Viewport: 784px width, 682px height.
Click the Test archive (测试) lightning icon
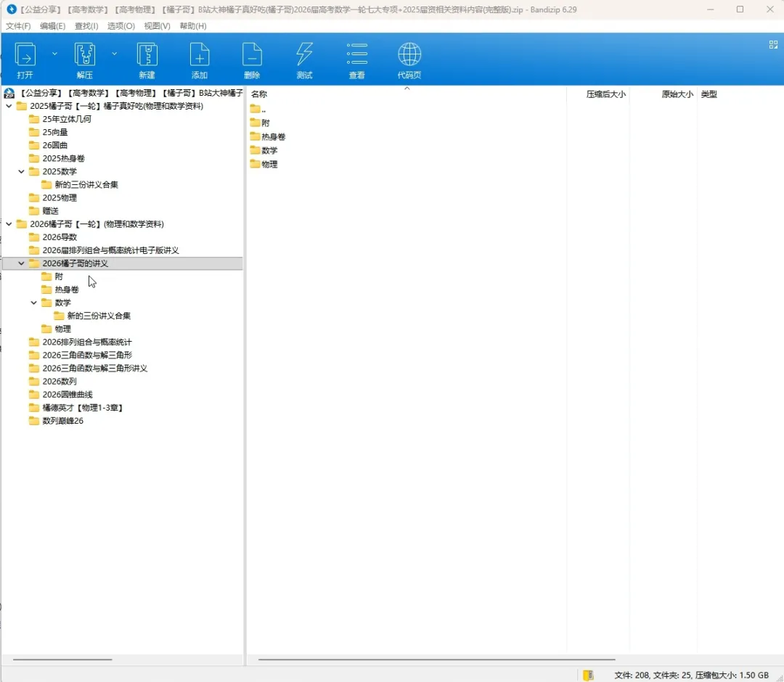[304, 60]
